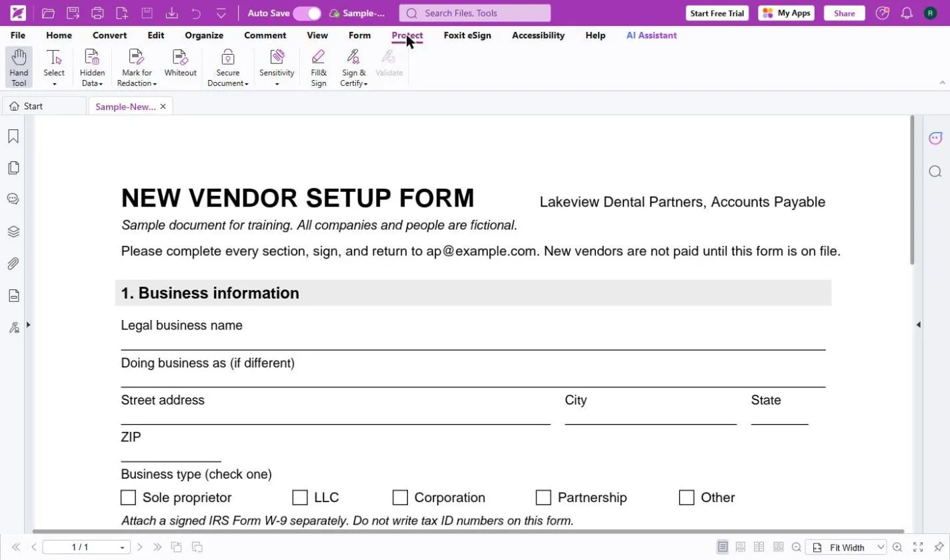Select the Hand Tool
950x560 pixels.
(x=19, y=67)
